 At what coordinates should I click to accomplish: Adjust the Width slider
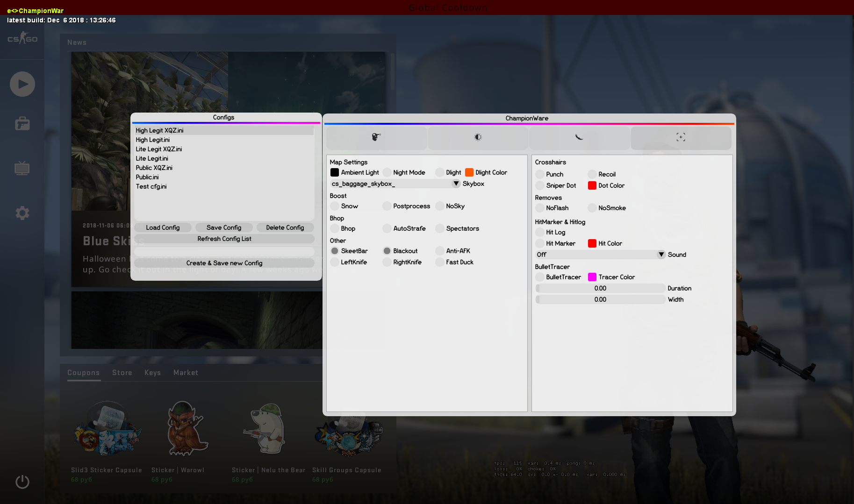[x=601, y=299]
